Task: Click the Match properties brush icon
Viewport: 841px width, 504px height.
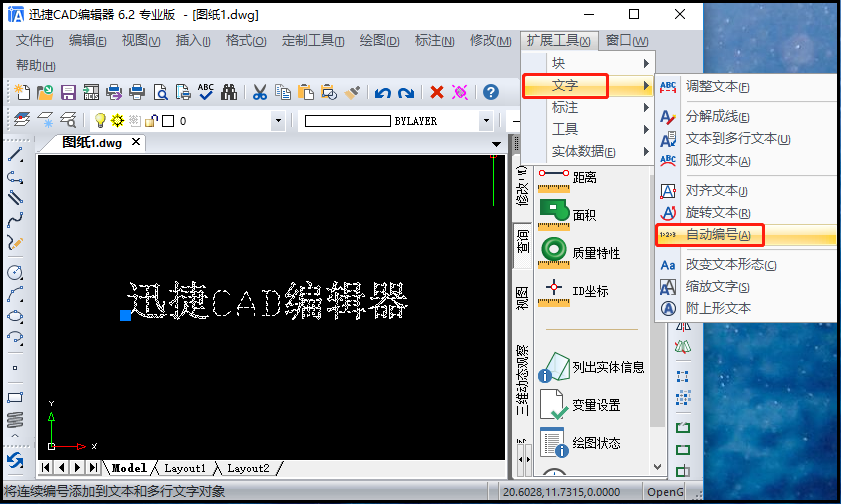Action: coord(352,92)
